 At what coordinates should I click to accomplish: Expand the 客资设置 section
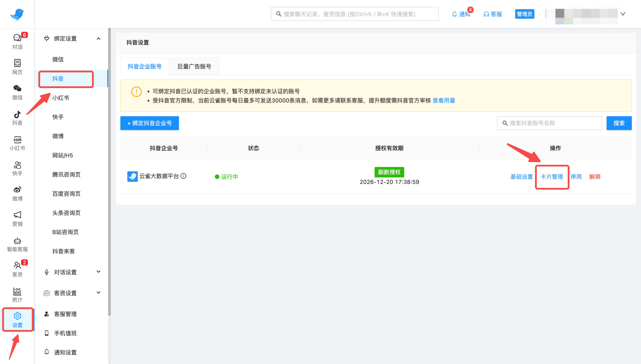tap(98, 293)
